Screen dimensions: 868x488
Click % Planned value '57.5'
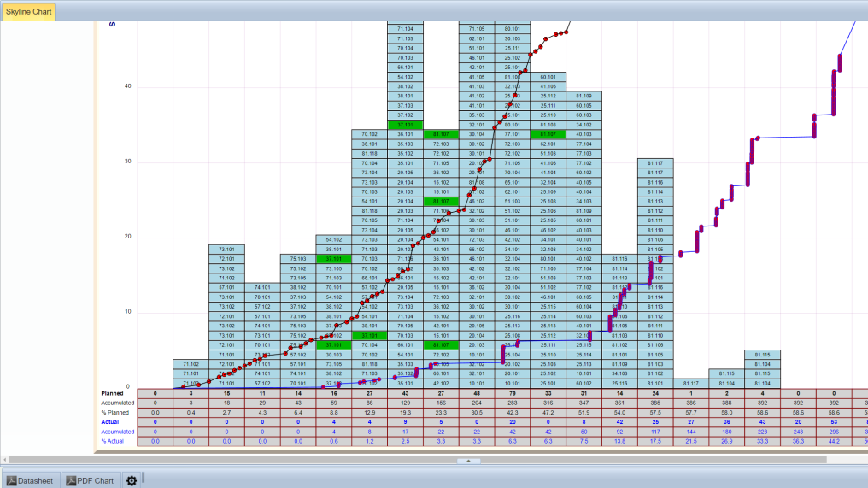pyautogui.click(x=655, y=413)
